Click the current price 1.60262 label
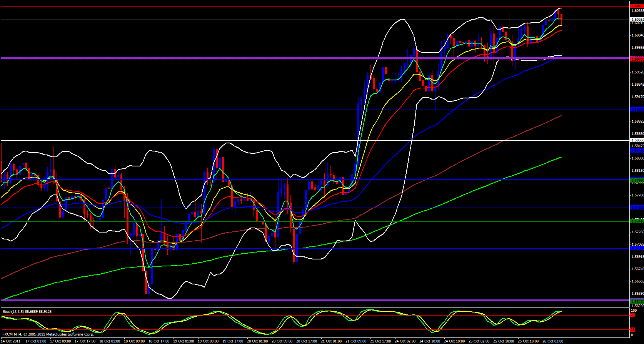Viewport: 644px width, 344px height. pyautogui.click(x=637, y=19)
